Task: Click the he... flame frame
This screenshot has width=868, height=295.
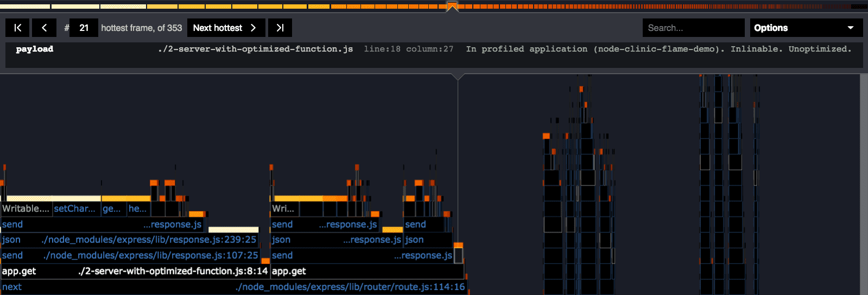Action: (x=138, y=209)
